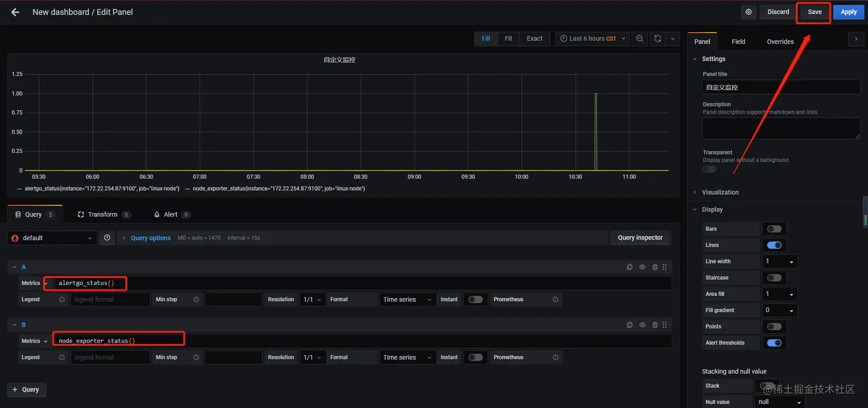
Task: Click the Discard button
Action: (778, 11)
